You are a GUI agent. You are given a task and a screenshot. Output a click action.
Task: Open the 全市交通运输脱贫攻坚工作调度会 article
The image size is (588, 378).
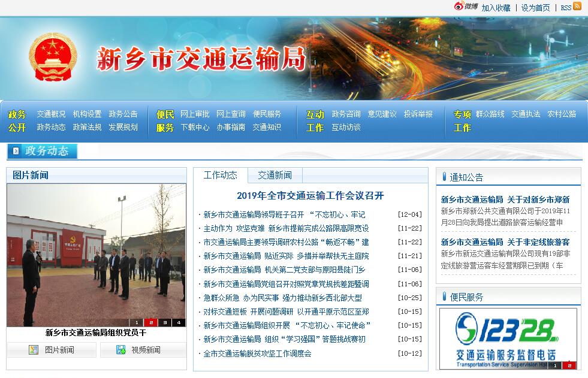(257, 353)
